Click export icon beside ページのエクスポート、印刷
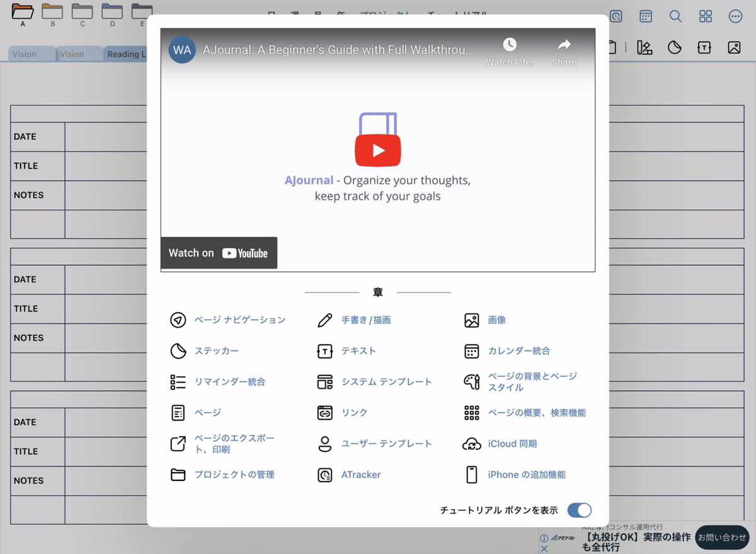Screen dimensions: 756x554 [x=178, y=444]
